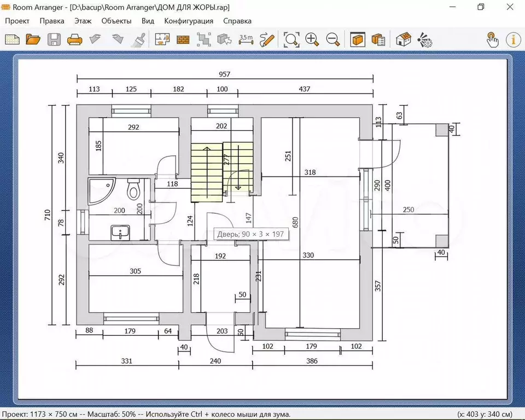Click the 710 height dimension label
The height and width of the screenshot is (420, 525).
click(47, 215)
